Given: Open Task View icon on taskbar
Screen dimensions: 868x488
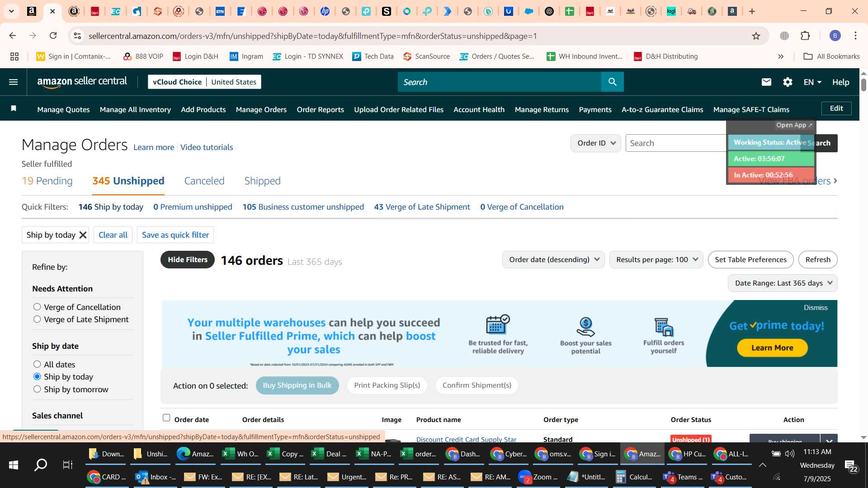Looking at the screenshot, I should [x=67, y=465].
